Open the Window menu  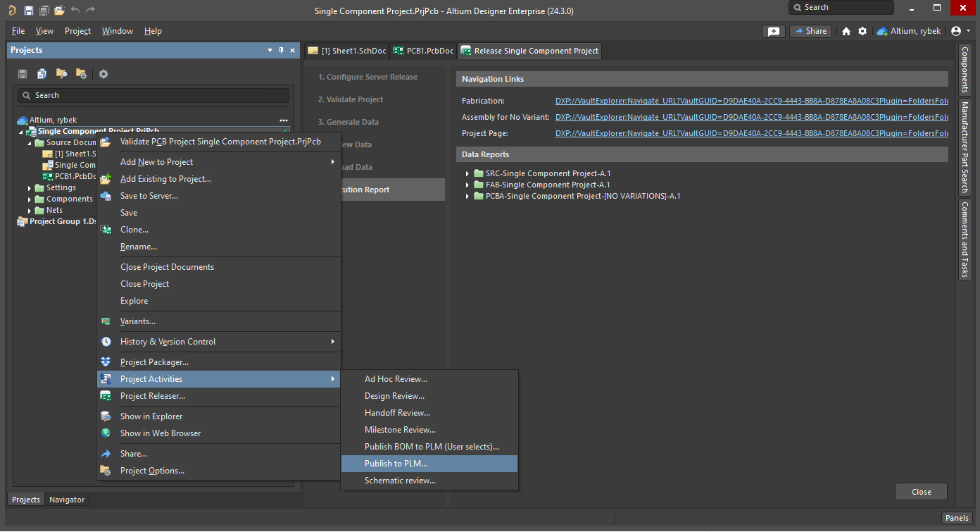coord(117,31)
